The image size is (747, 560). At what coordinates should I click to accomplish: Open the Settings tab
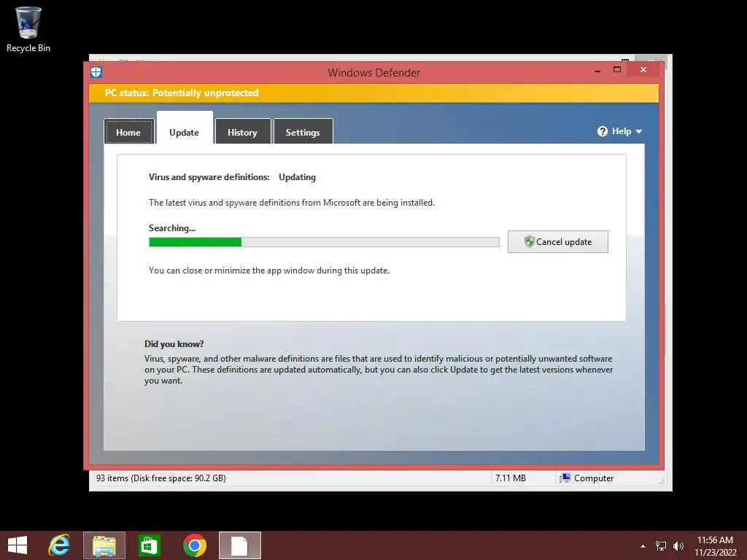(x=303, y=132)
